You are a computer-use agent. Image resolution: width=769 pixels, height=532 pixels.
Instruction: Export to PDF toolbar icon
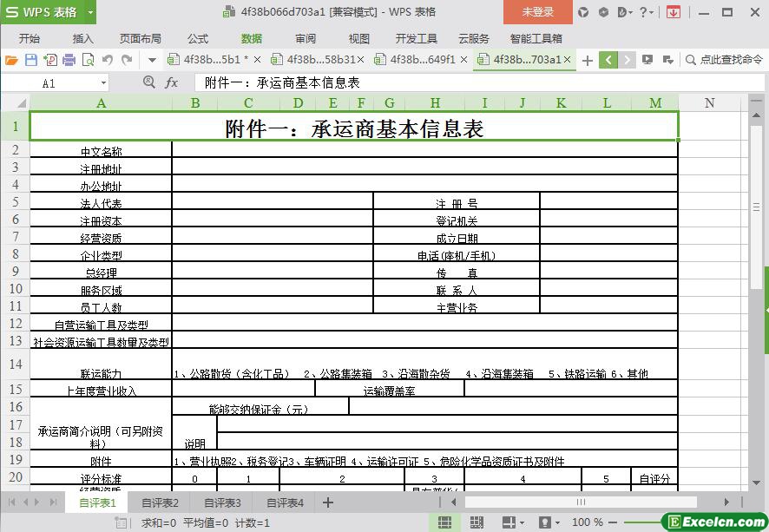(50, 60)
